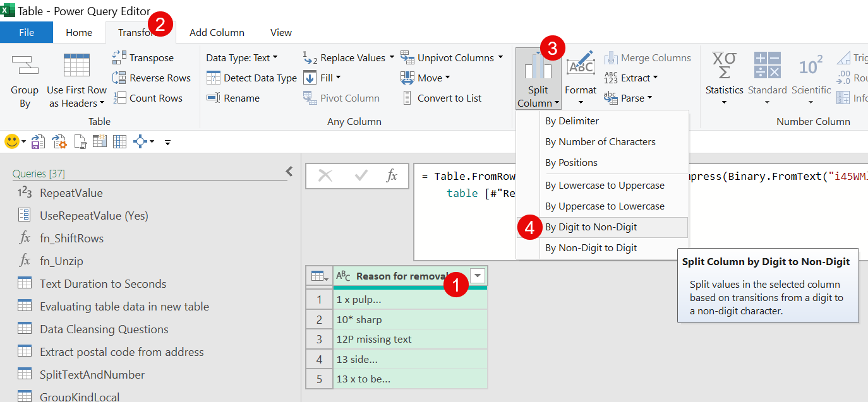The height and width of the screenshot is (402, 868).
Task: Select Text Duration to Seconds query
Action: 103,284
